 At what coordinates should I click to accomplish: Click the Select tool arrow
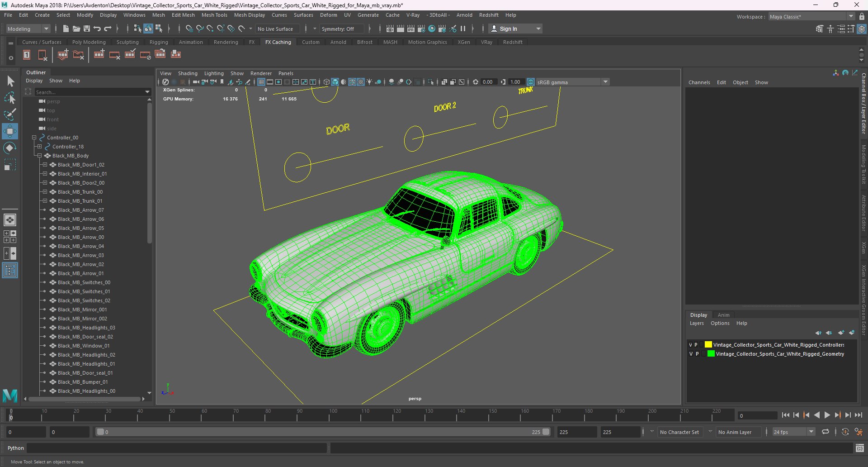pyautogui.click(x=10, y=81)
